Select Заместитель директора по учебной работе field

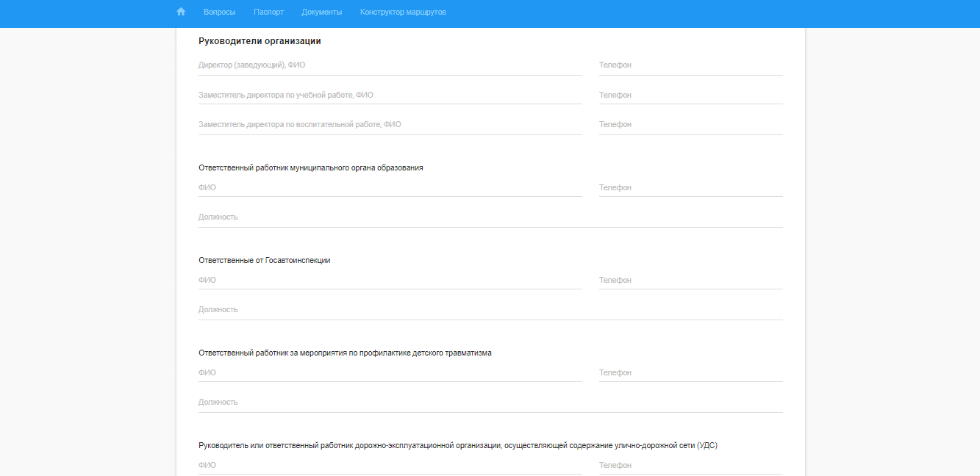coord(390,95)
